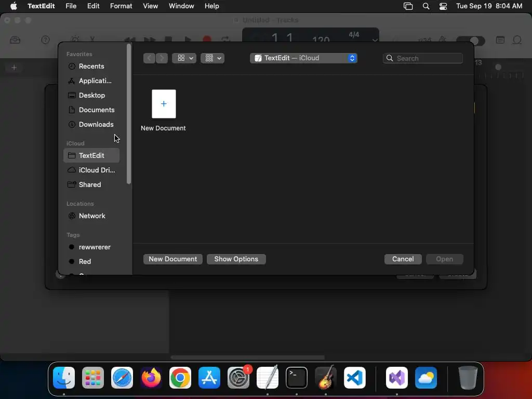This screenshot has width=532, height=399.
Task: Select the TextEdit iCloud folder
Action: tap(91, 155)
